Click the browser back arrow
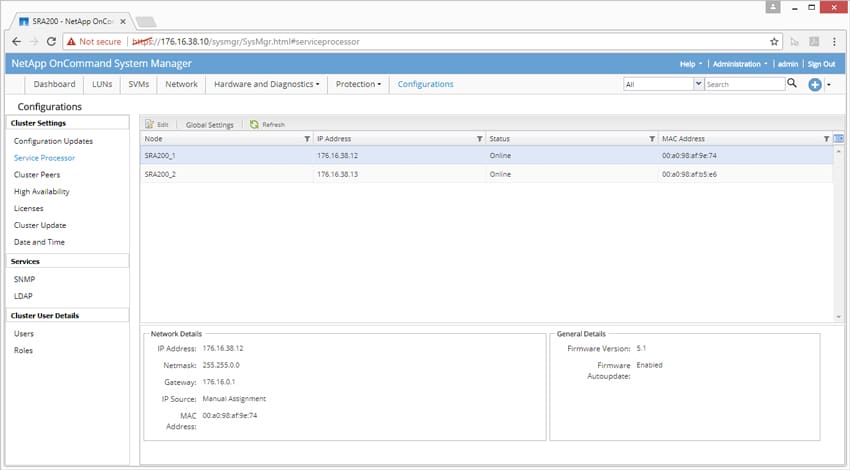Viewport: 850px width, 470px height. (16, 42)
